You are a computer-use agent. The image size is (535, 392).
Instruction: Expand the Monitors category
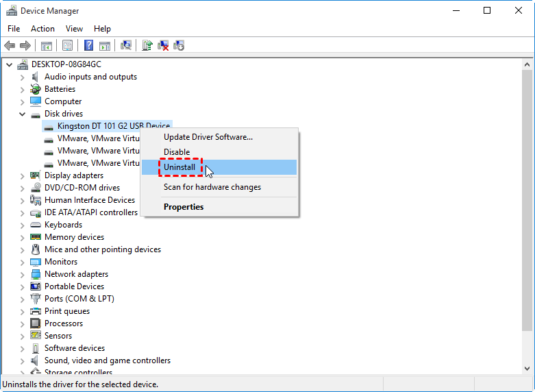[23, 262]
